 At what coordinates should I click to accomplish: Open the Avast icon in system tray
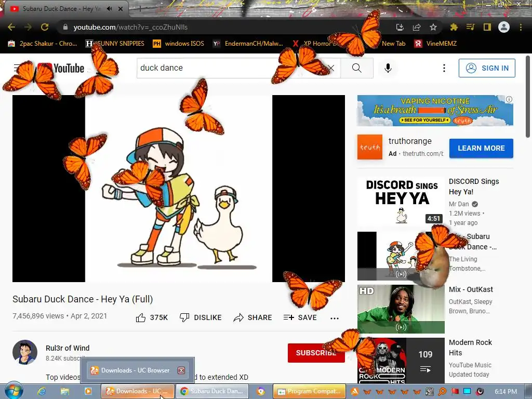click(x=354, y=392)
